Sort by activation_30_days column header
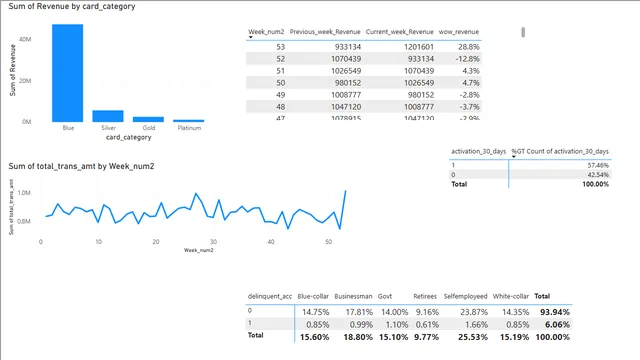This screenshot has height=360, width=640. point(478,151)
